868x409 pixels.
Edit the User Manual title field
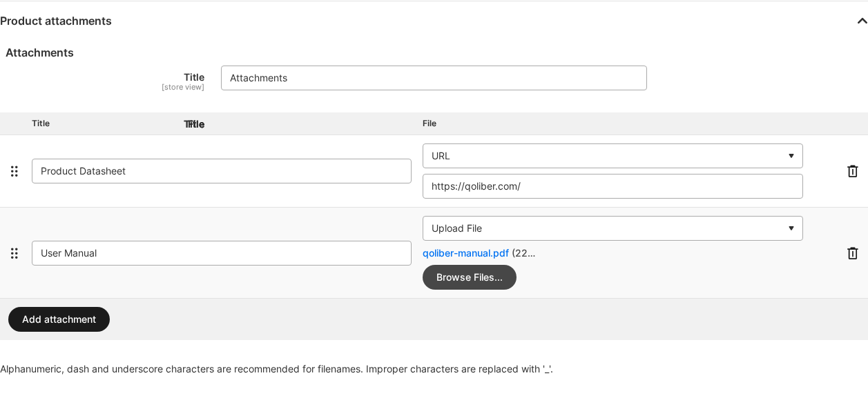[x=222, y=253]
